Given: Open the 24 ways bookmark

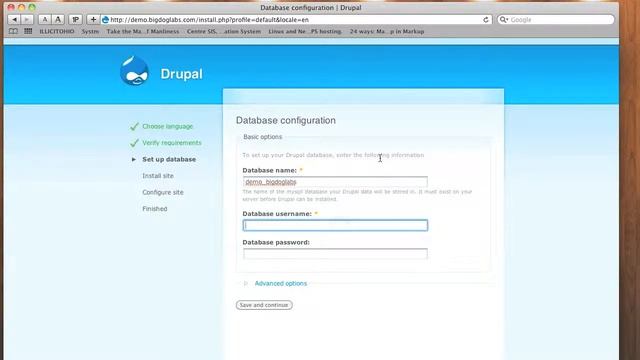Looking at the screenshot, I should [x=387, y=31].
